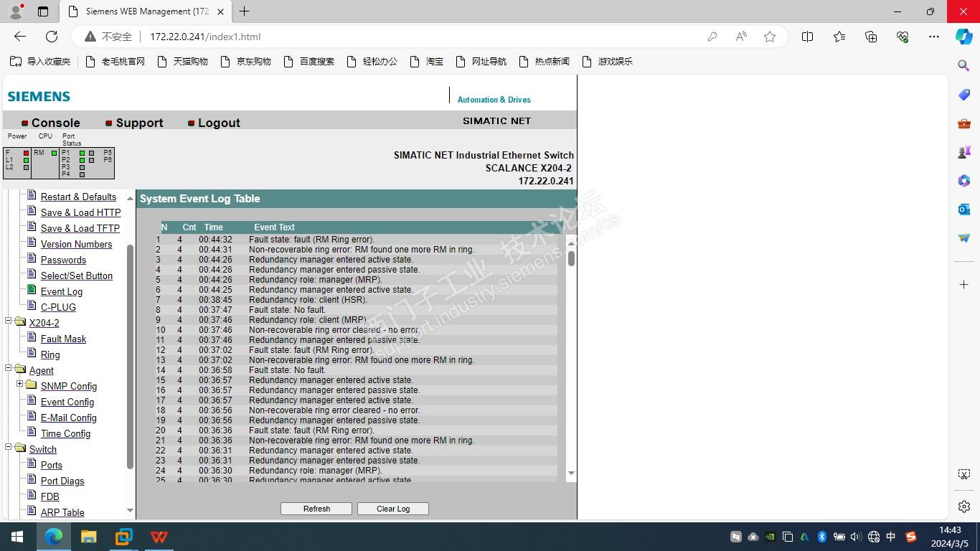Open the split screen icon in Edge toolbar
The height and width of the screenshot is (551, 980).
pos(807,37)
